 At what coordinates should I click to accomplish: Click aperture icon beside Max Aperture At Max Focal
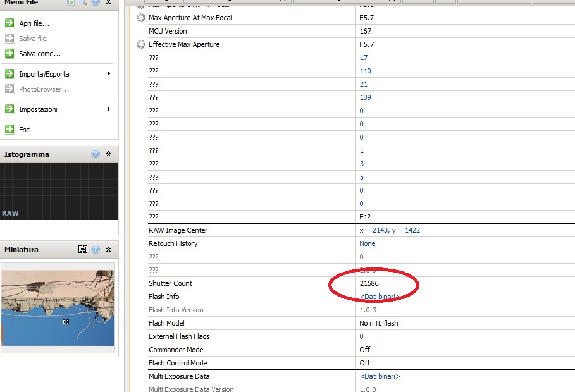(140, 18)
